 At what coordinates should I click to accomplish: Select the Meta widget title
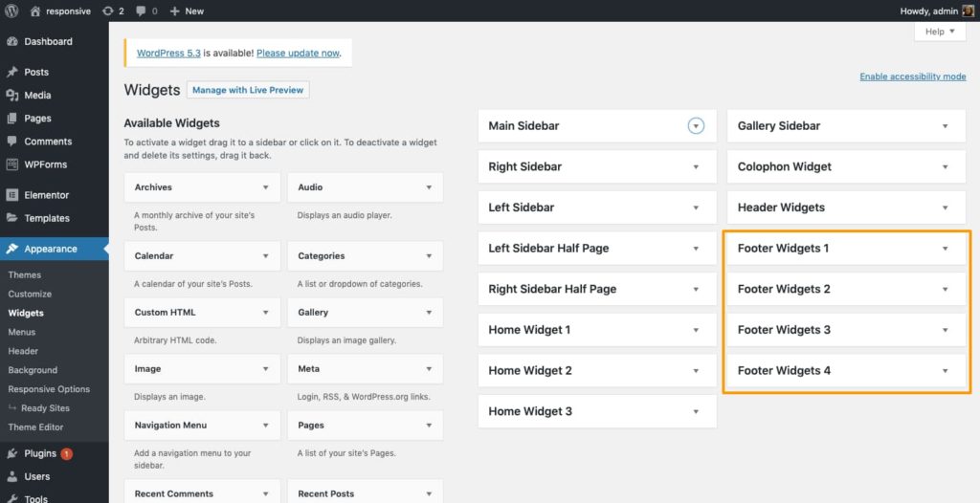tap(309, 369)
